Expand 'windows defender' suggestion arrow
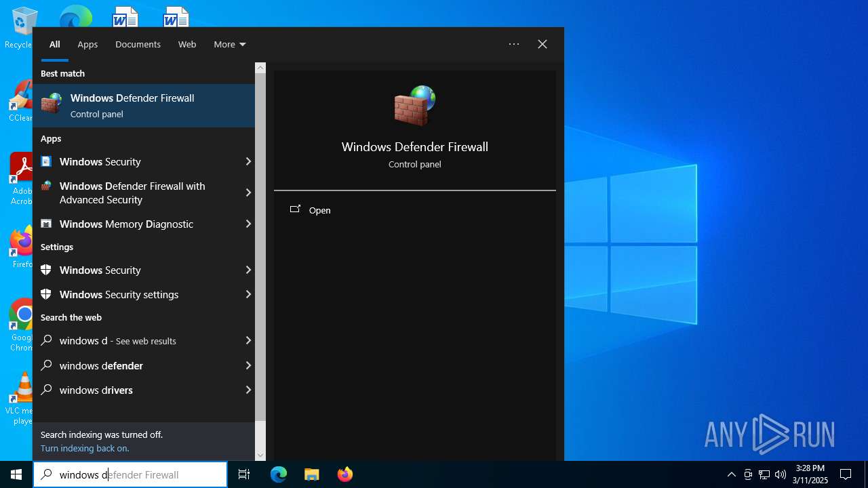The image size is (868, 488). click(x=248, y=365)
